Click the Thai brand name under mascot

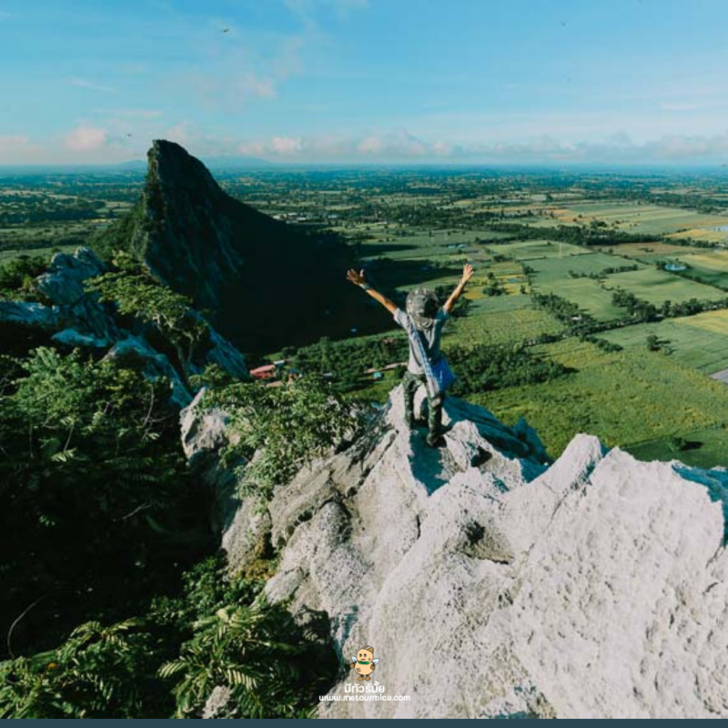tap(364, 687)
